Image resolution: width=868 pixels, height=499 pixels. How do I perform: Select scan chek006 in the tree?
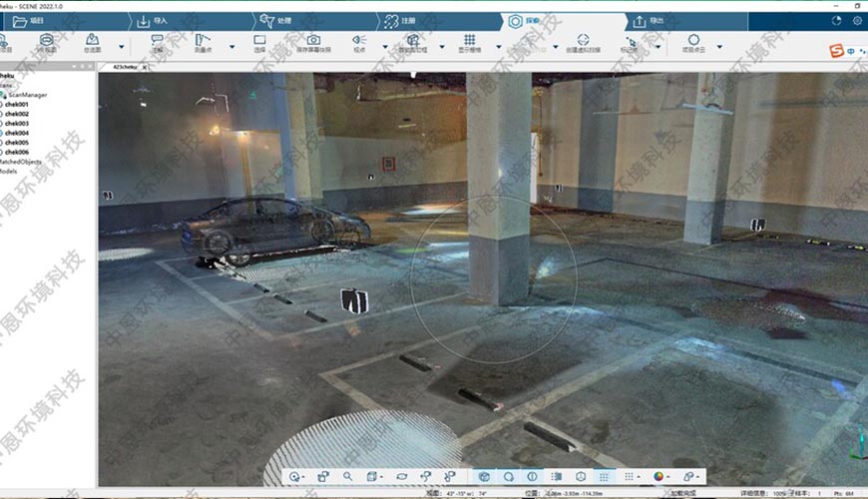pos(17,152)
